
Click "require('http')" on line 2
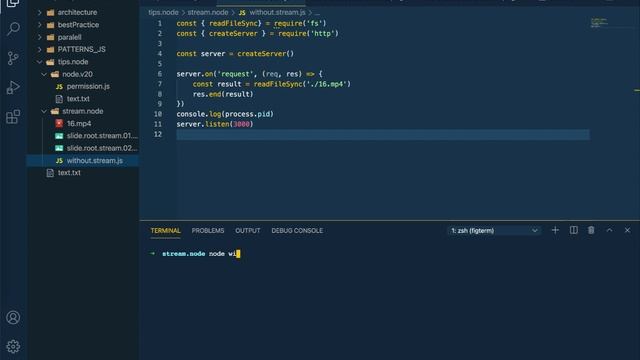(308, 33)
